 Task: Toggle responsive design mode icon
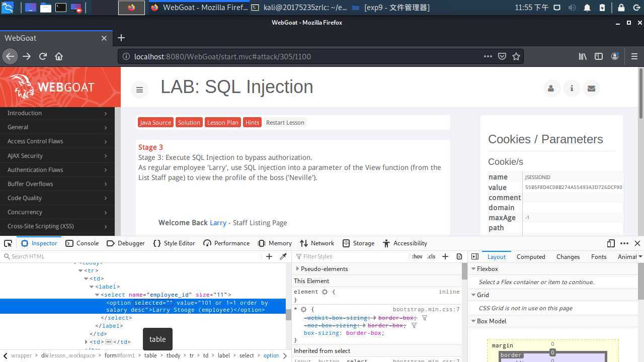611,243
